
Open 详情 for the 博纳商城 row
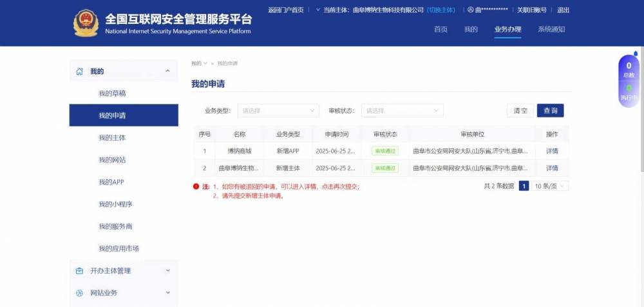click(552, 151)
